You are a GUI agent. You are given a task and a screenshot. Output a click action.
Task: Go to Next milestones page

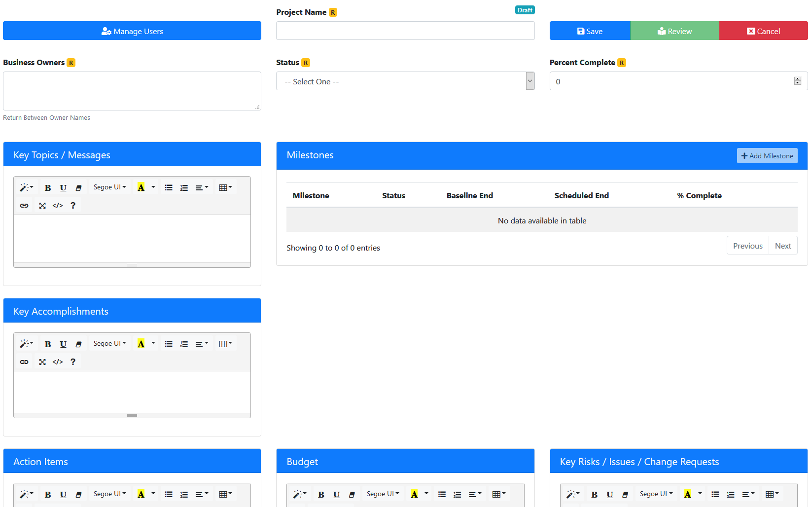click(783, 246)
